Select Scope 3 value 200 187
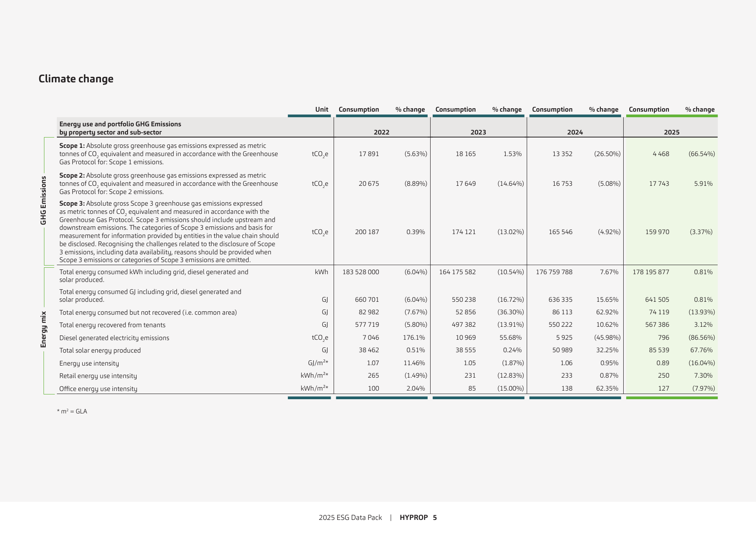Image resolution: width=756 pixels, height=535 pixels. pyautogui.click(x=367, y=232)
